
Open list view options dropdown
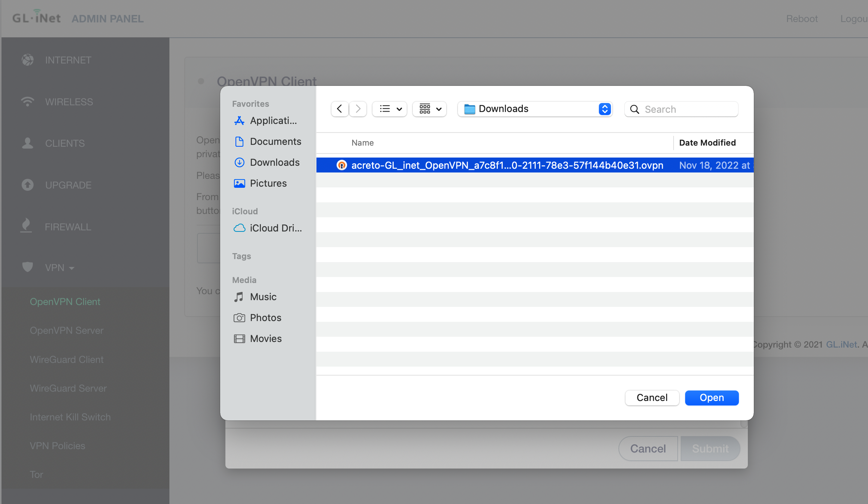pyautogui.click(x=390, y=109)
